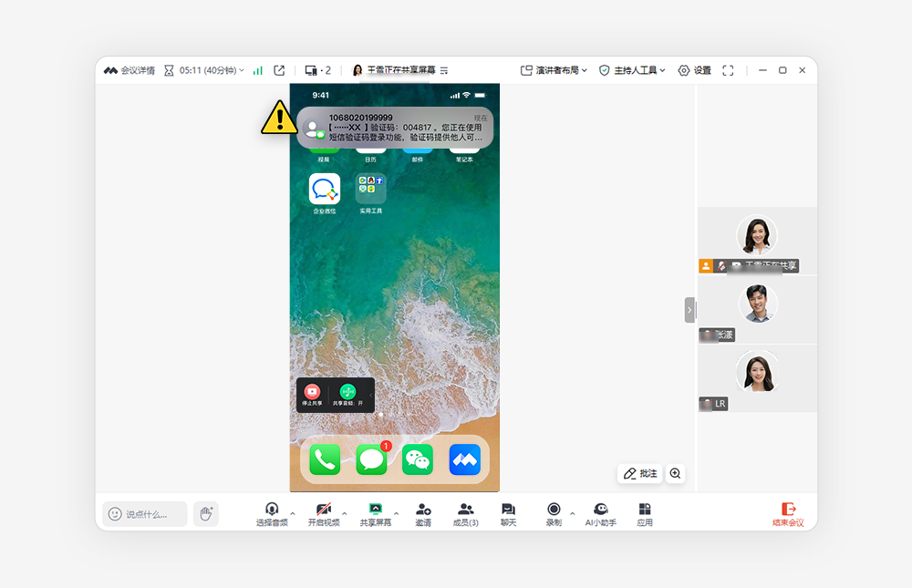Image resolution: width=912 pixels, height=588 pixels.
Task: Click the 说点什么 message input field
Action: tap(145, 514)
